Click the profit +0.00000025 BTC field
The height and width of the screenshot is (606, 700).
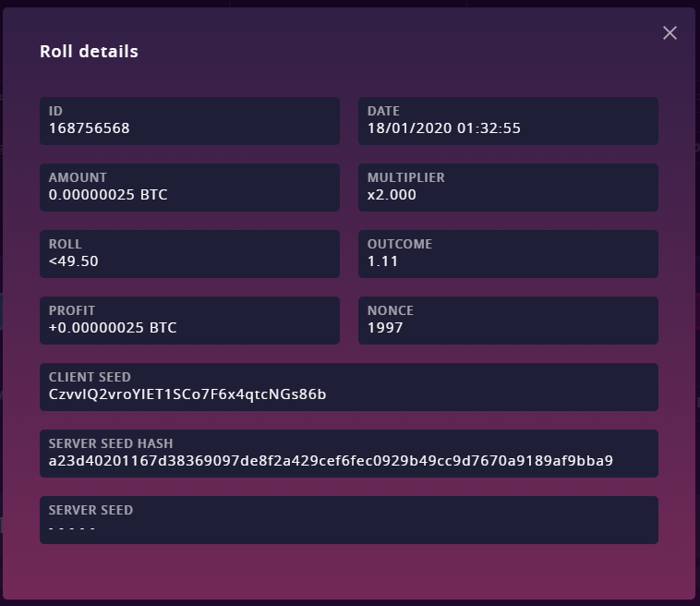click(x=189, y=321)
